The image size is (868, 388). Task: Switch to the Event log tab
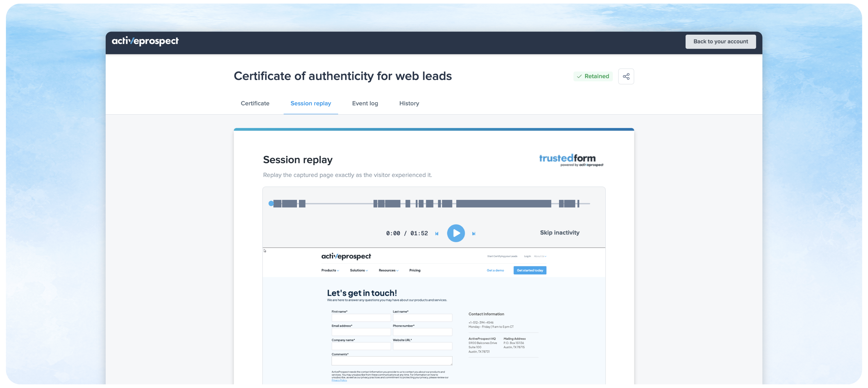click(365, 103)
